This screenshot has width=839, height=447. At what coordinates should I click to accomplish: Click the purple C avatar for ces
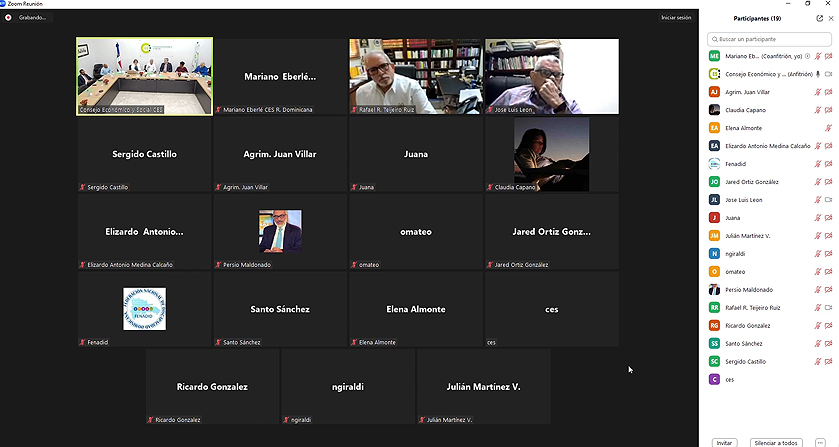pos(714,380)
